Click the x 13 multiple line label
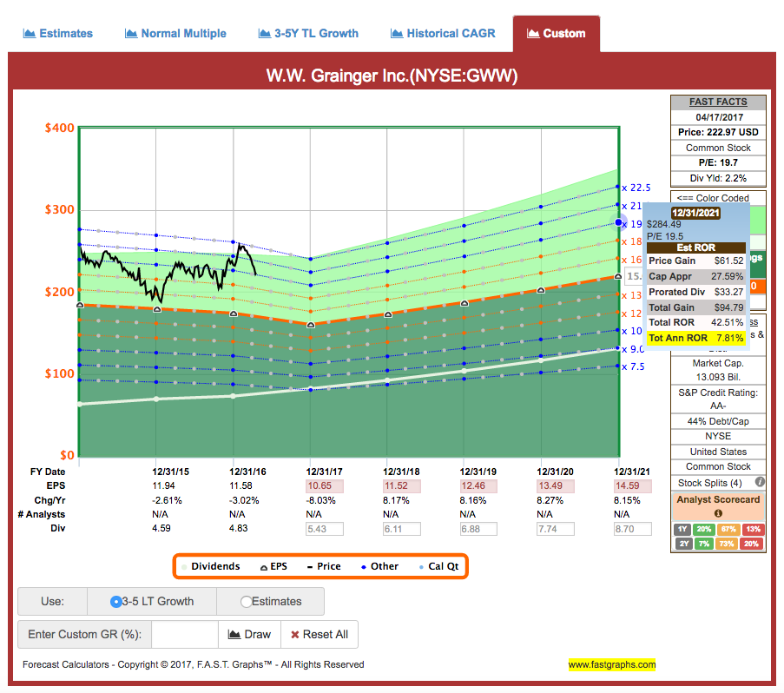The width and height of the screenshot is (784, 693). tap(632, 295)
